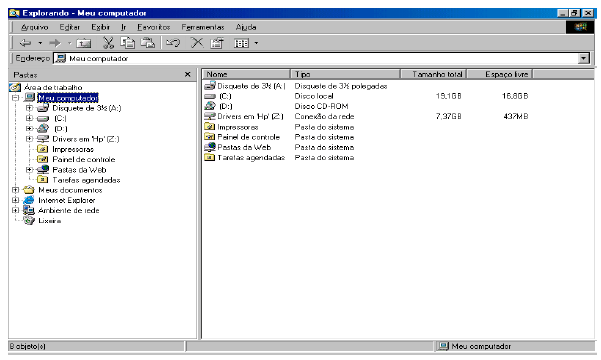Click the Paste toolbar icon
This screenshot has width=601, height=360.
click(x=148, y=43)
